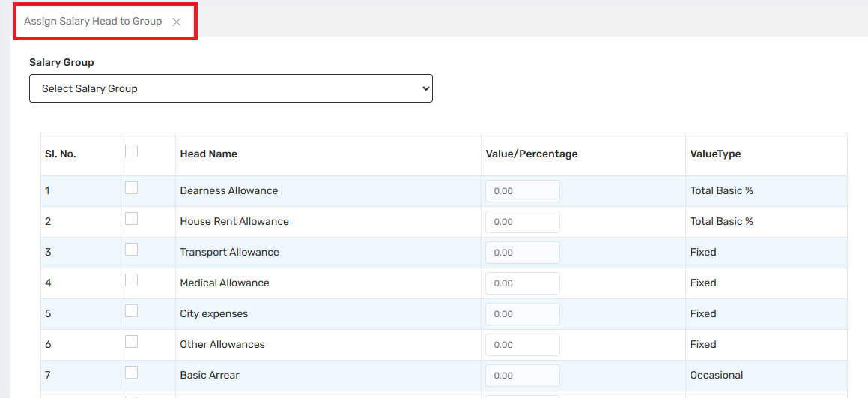The width and height of the screenshot is (868, 398).
Task: Close the Assign Salary Head to Group tab
Action: 177,22
